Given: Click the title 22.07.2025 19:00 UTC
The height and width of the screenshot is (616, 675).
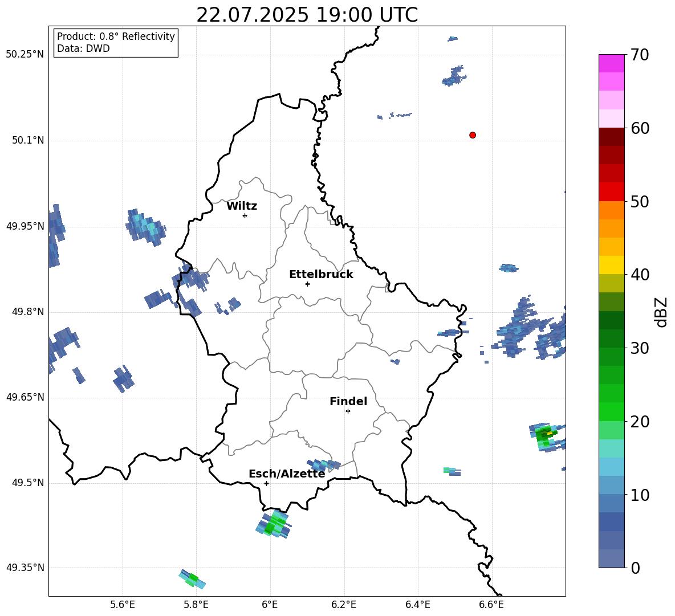Looking at the screenshot, I should (307, 15).
